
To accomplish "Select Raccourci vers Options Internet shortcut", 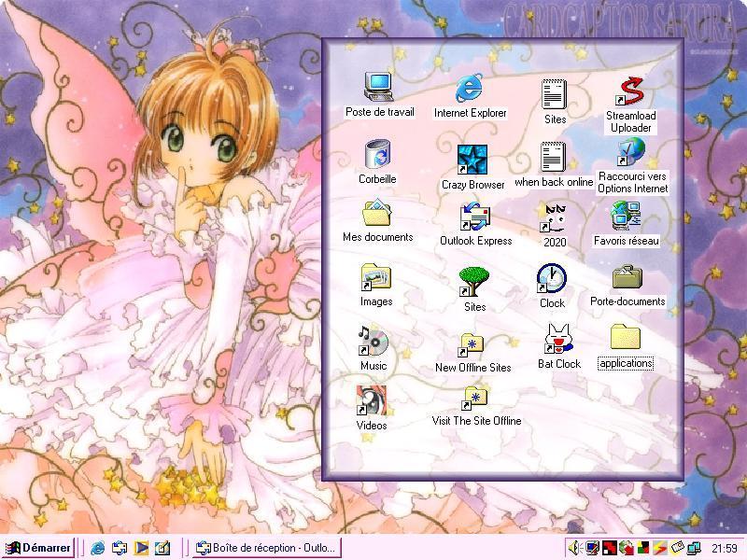I will [x=633, y=166].
